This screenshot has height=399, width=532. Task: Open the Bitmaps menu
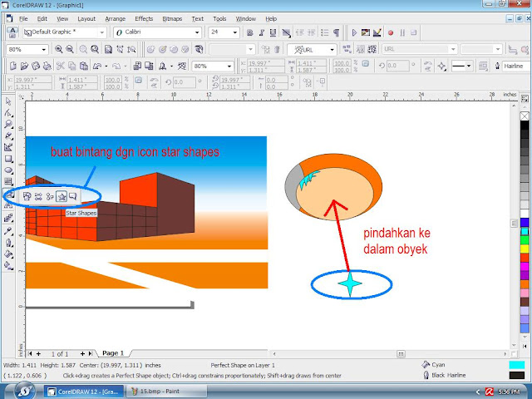click(172, 18)
